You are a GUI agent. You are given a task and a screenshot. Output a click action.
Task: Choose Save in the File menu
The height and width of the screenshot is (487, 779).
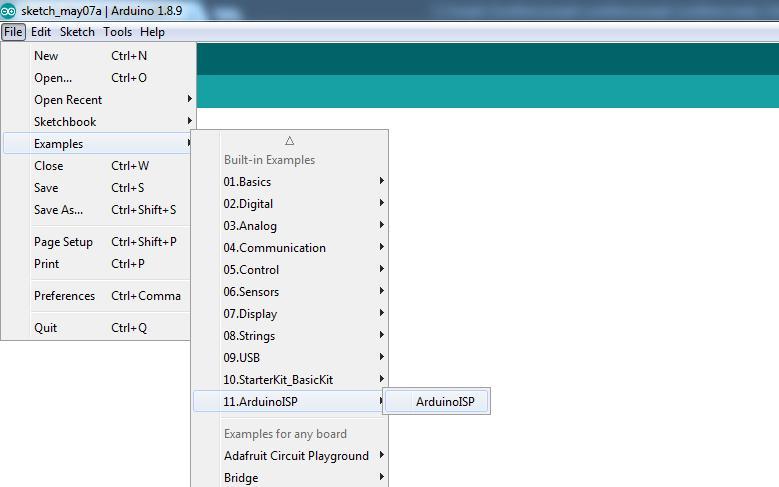click(97, 187)
